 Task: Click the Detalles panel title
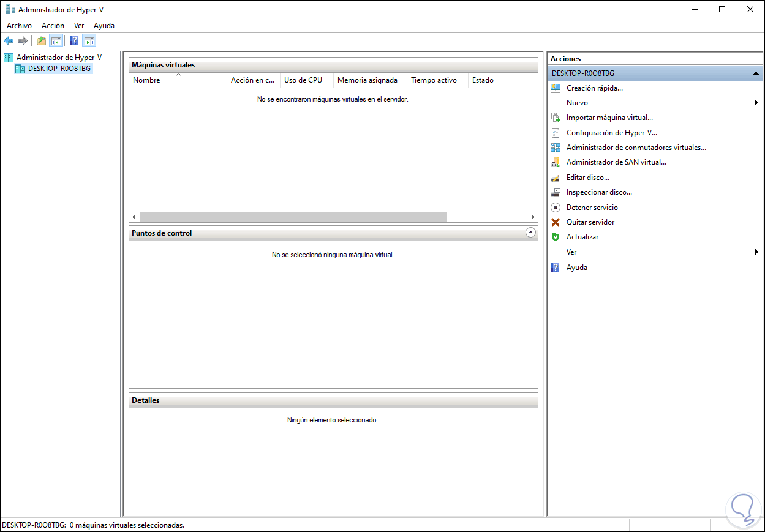pos(146,400)
